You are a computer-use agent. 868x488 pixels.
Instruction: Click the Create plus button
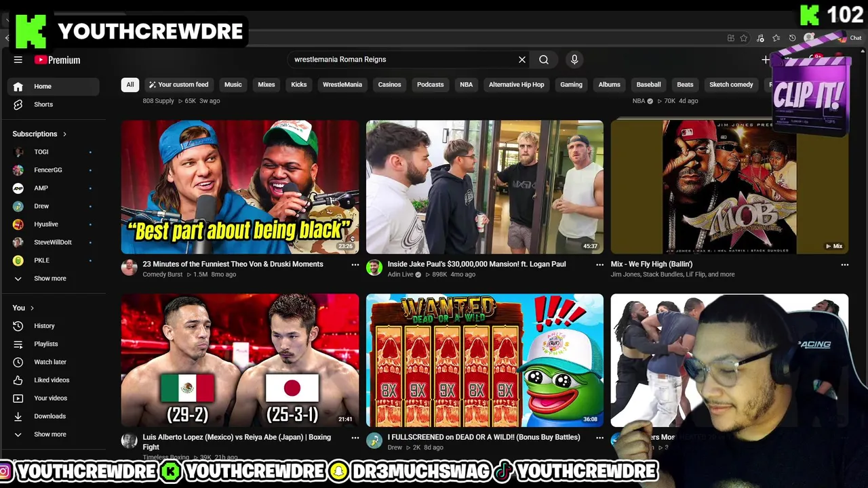766,60
